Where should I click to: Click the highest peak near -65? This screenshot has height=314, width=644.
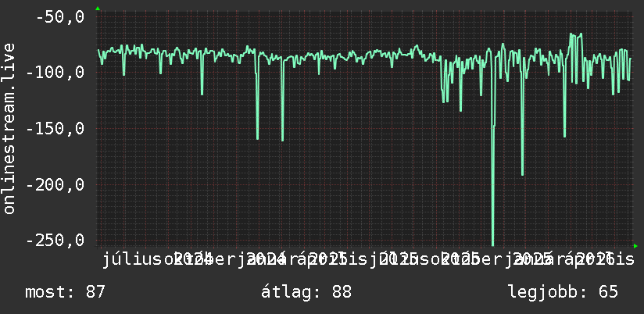(x=571, y=35)
